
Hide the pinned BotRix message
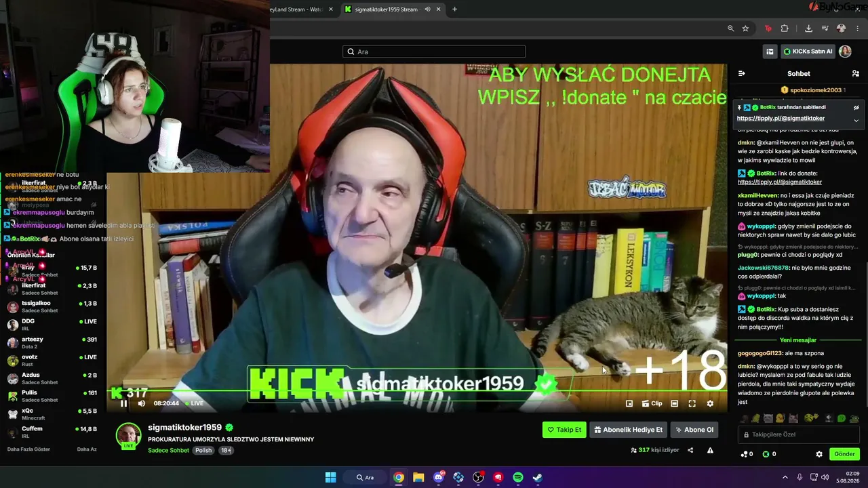tap(856, 107)
